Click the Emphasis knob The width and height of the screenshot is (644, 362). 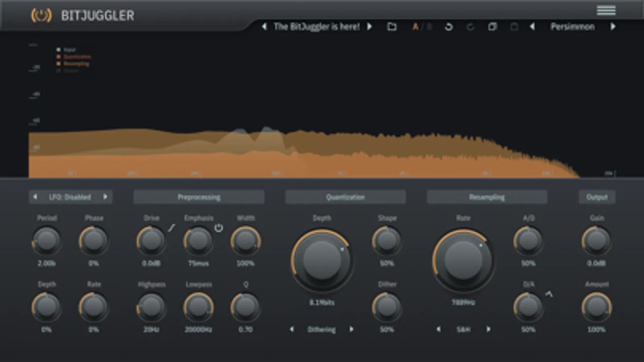[x=198, y=241]
